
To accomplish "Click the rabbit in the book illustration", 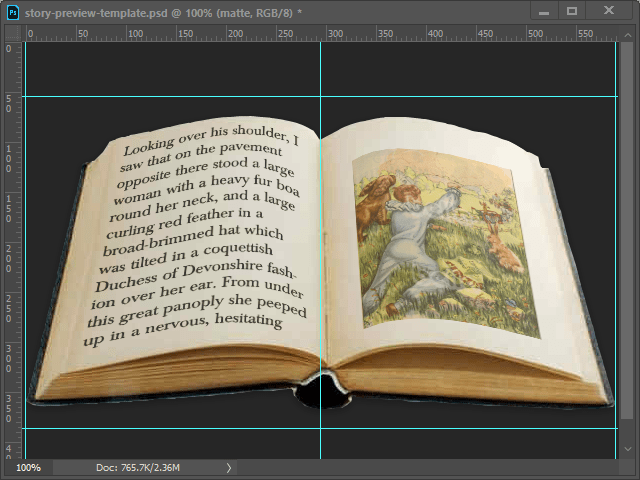I will (x=505, y=252).
